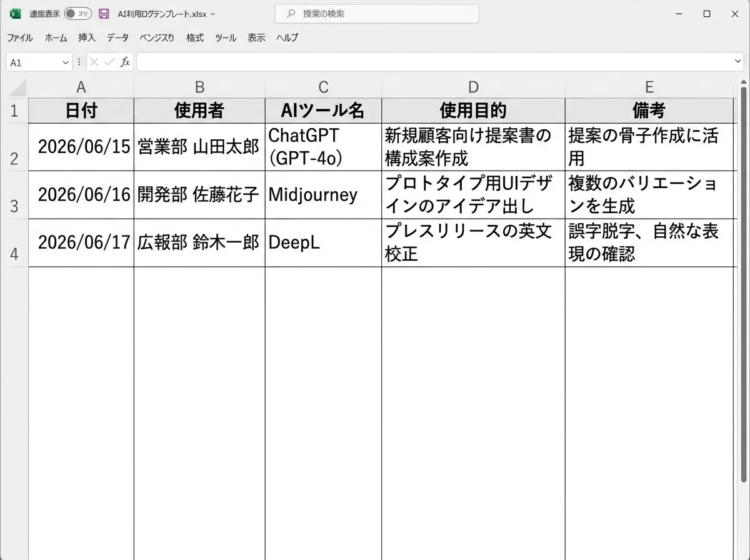The image size is (750, 560).
Task: Click the 開発部 佐藤花子 cell
Action: point(199,195)
